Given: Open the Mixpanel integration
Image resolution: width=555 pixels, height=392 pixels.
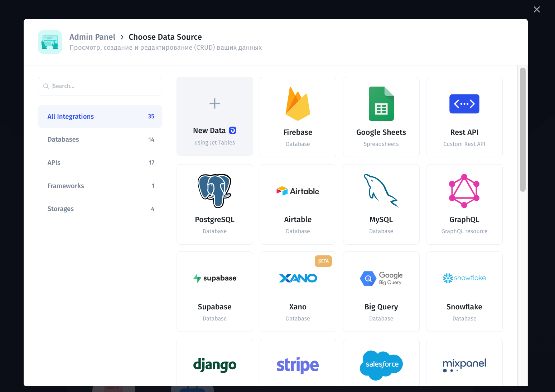Looking at the screenshot, I should (464, 365).
